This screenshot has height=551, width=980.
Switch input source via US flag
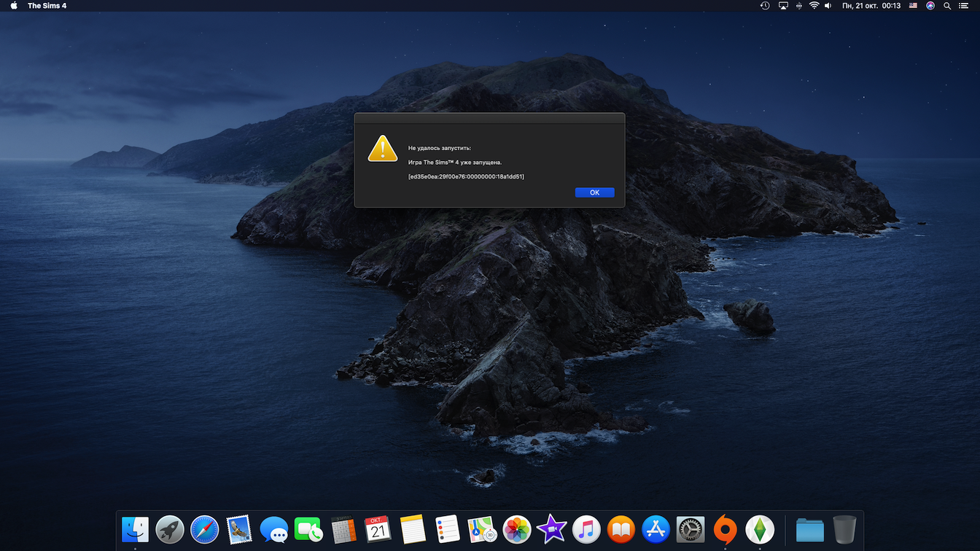[x=913, y=6]
